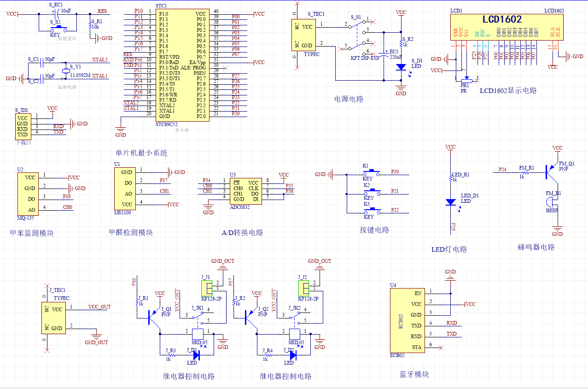Click the 单片机最小系统 section title
This screenshot has height=389, width=588.
point(141,153)
